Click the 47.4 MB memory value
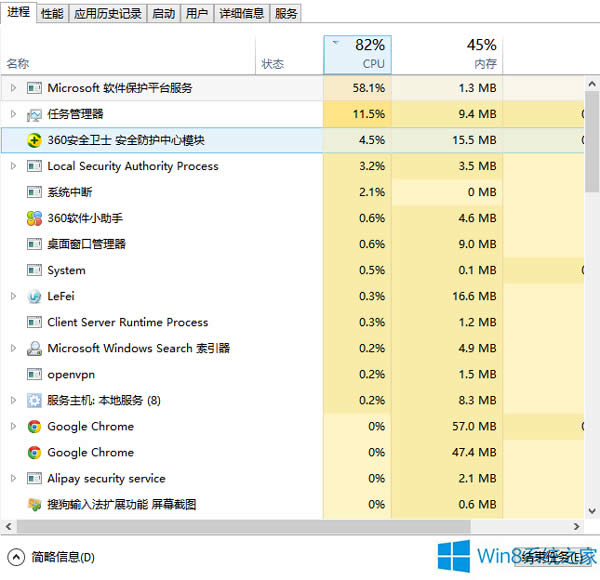This screenshot has height=580, width=600. point(474,452)
